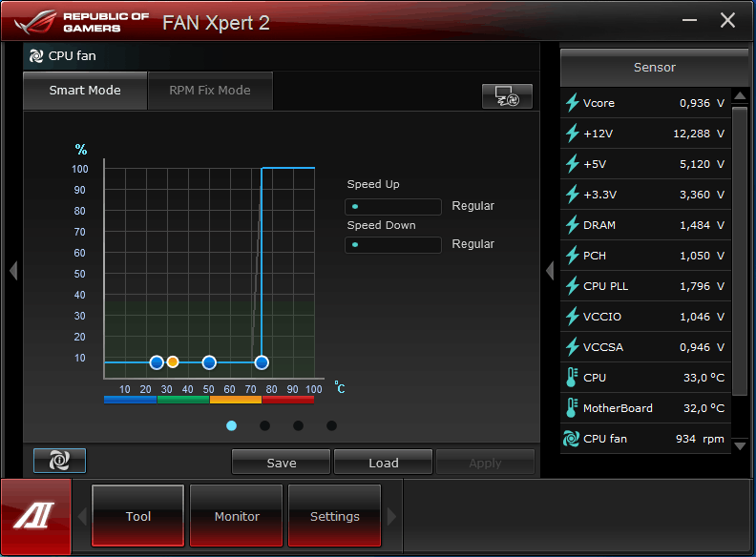Click the Republic of Gamers logo
Viewport: 756px width, 557px height.
(x=82, y=22)
